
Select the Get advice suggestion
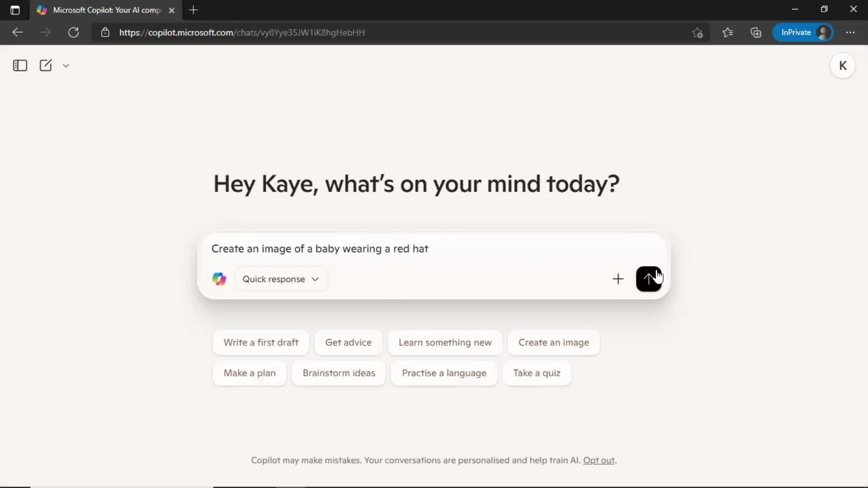pos(348,343)
